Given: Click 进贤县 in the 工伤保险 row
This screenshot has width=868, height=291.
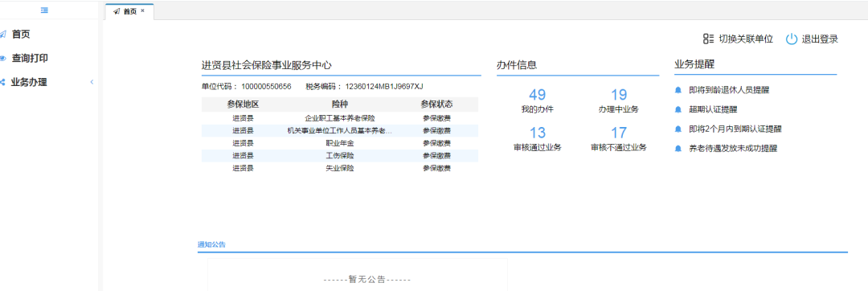Looking at the screenshot, I should (x=243, y=155).
